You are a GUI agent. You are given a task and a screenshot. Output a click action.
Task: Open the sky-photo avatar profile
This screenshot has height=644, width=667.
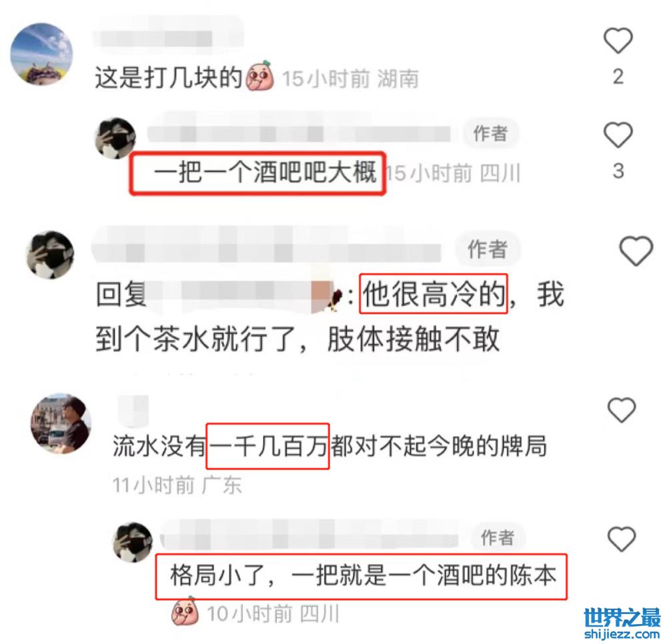pos(41,54)
